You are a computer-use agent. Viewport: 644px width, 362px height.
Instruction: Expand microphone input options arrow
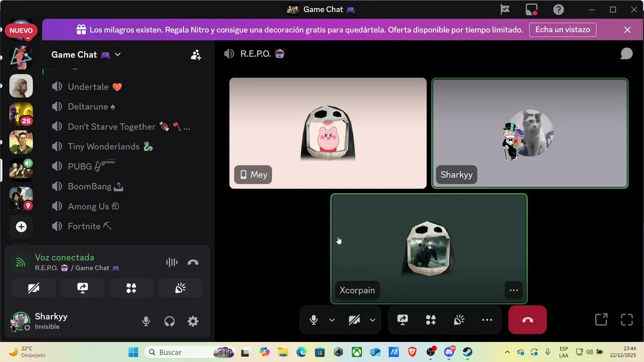click(332, 320)
